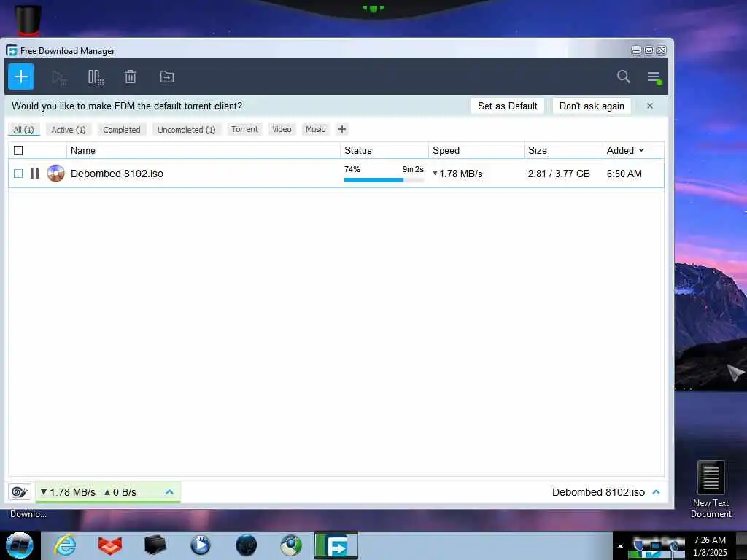
Task: Click the start downloads toolbar icon
Action: pyautogui.click(x=59, y=77)
